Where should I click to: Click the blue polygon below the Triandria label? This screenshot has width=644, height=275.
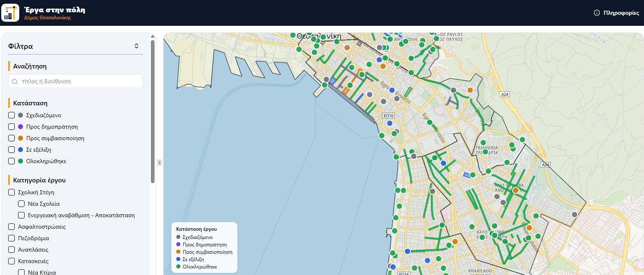coord(467,175)
